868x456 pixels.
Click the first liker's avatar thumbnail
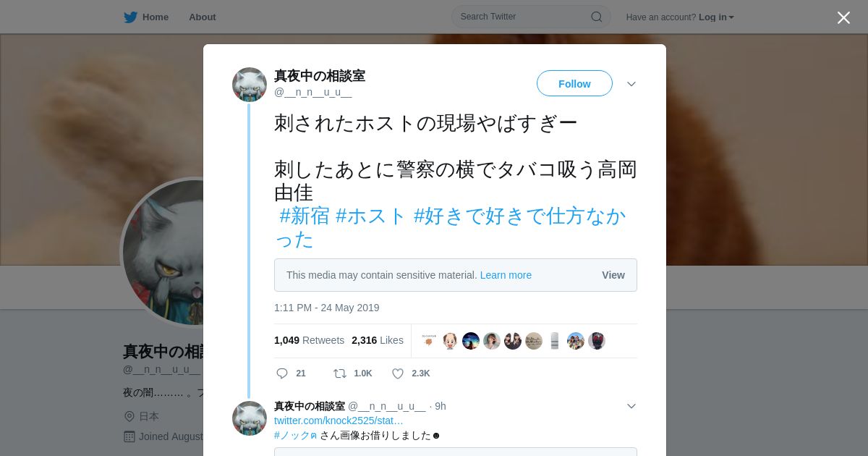(x=428, y=341)
